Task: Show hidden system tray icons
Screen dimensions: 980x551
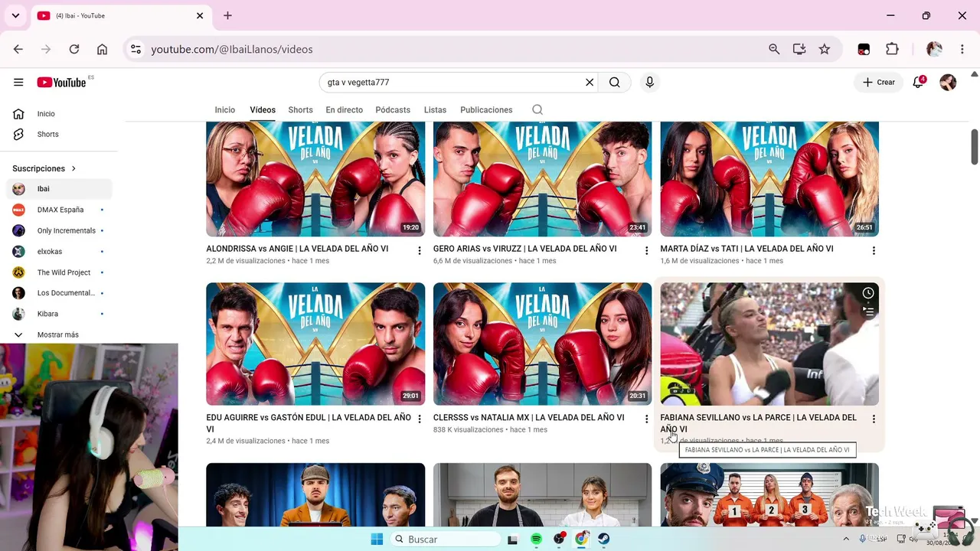Action: (x=846, y=539)
